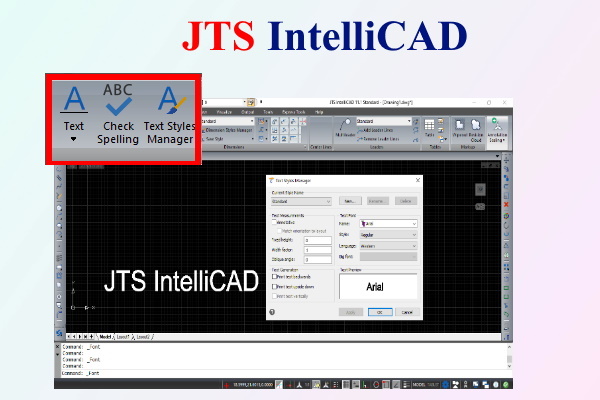Click the command history scrollbar
This screenshot has width=600, height=400.
pyautogui.click(x=509, y=357)
